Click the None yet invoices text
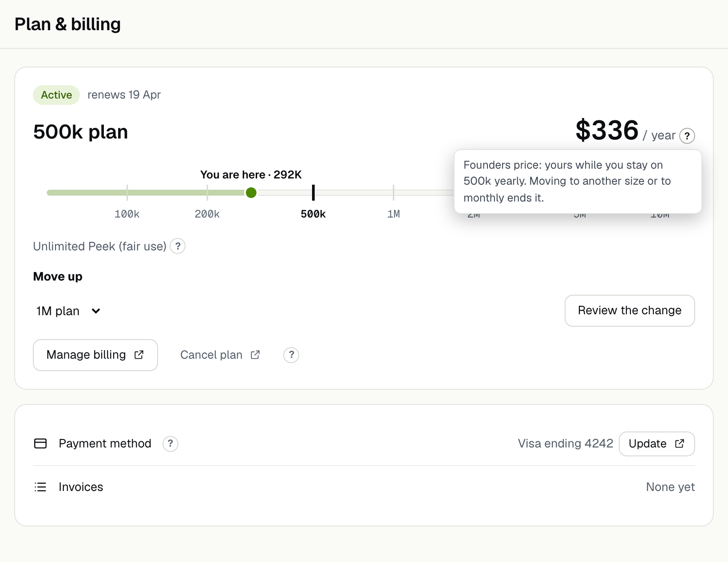The width and height of the screenshot is (728, 562). tap(670, 487)
